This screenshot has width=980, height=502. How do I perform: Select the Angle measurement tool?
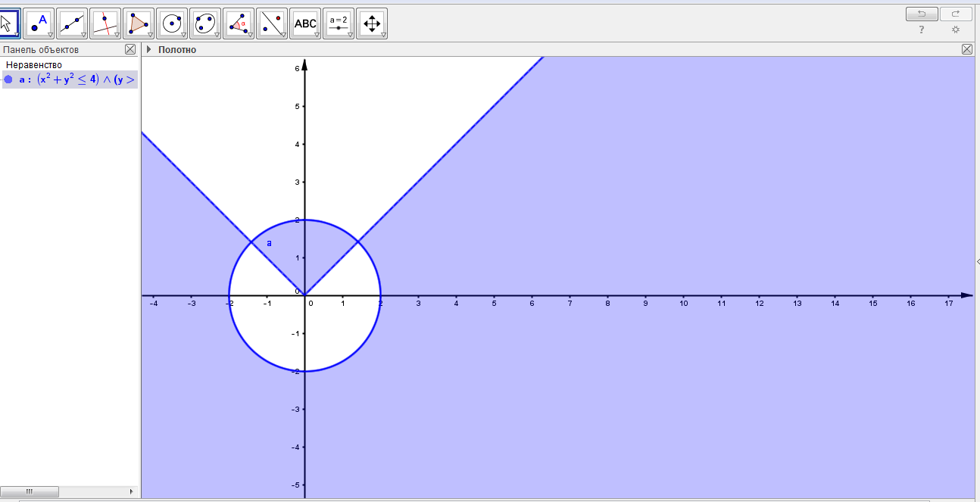pyautogui.click(x=239, y=23)
